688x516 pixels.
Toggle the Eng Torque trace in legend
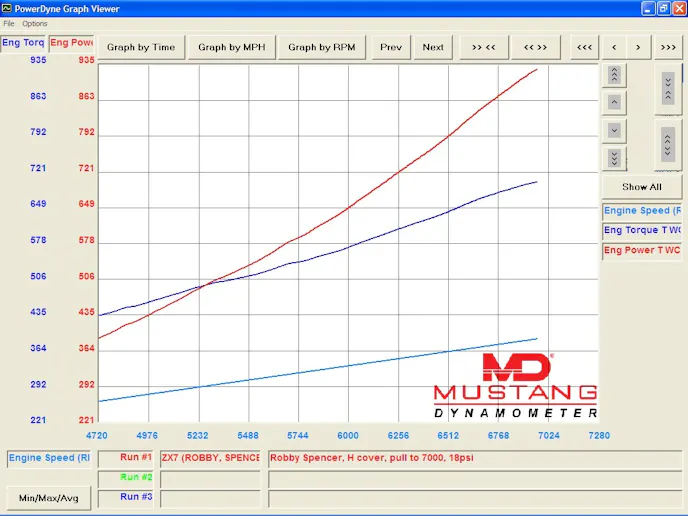tap(642, 230)
